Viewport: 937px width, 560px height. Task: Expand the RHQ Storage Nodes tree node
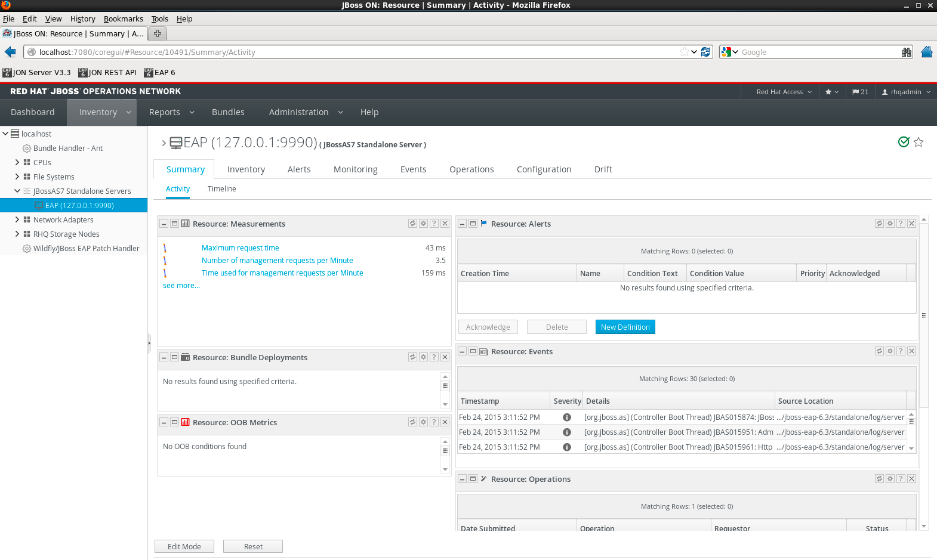(x=17, y=234)
